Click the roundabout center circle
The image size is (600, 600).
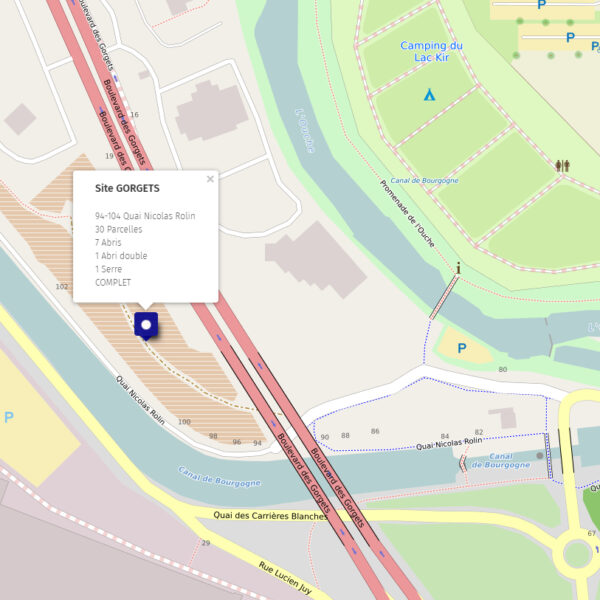(x=577, y=554)
